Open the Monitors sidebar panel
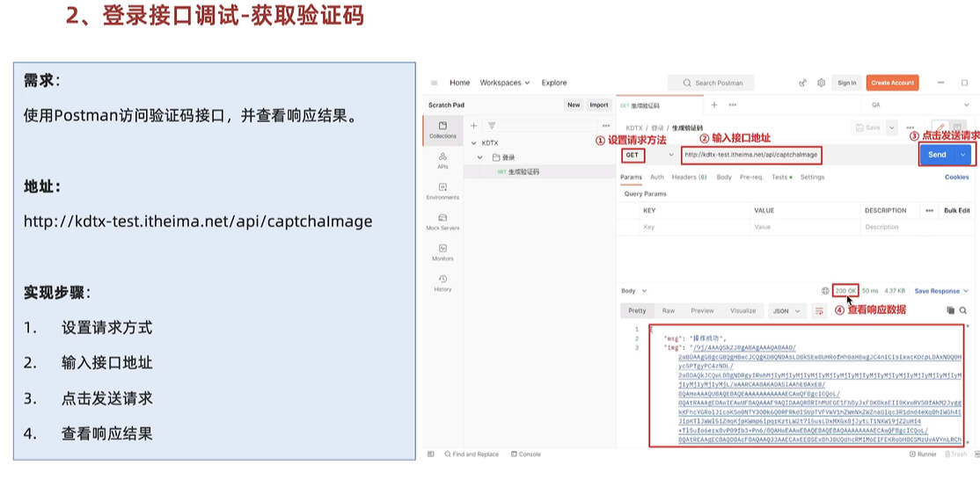 click(x=442, y=252)
